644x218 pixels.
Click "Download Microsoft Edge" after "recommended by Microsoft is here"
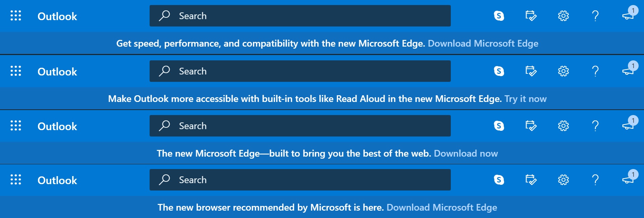click(442, 207)
